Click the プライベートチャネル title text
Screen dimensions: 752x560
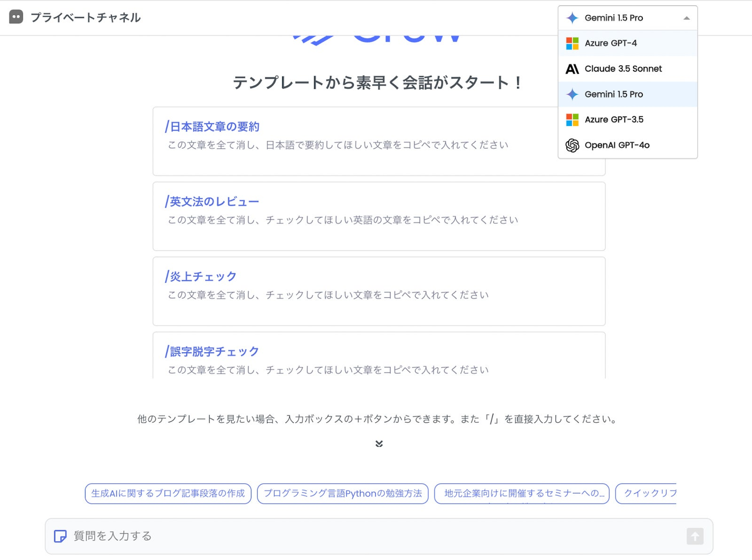pos(86,17)
